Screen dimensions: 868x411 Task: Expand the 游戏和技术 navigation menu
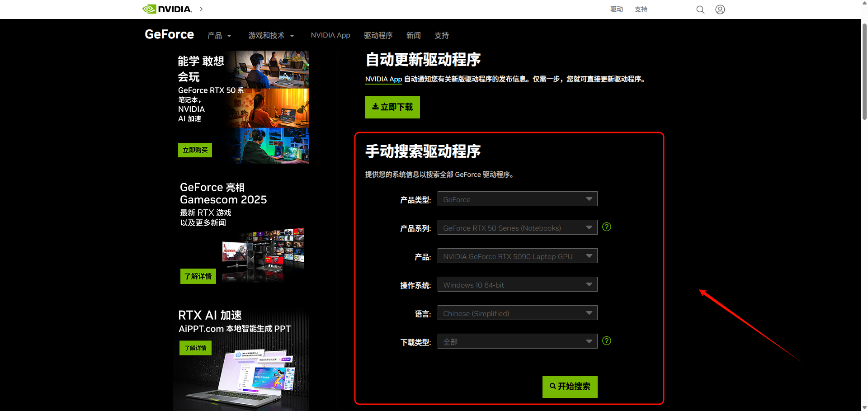[x=271, y=35]
